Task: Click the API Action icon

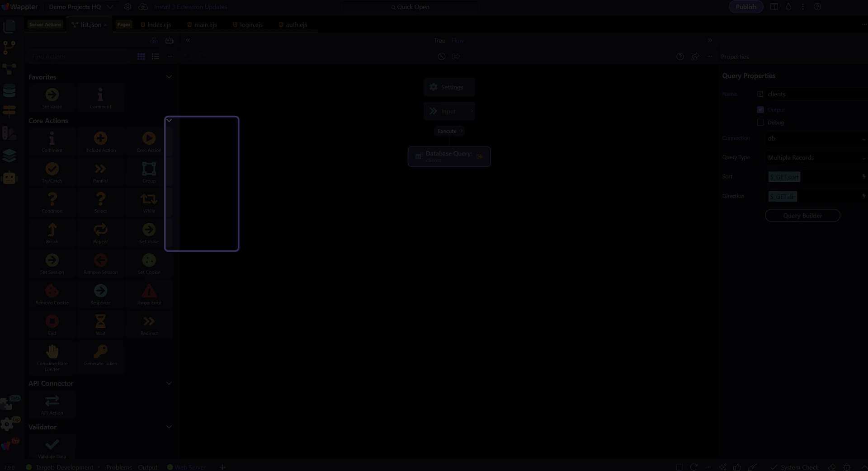Action: coord(52,401)
